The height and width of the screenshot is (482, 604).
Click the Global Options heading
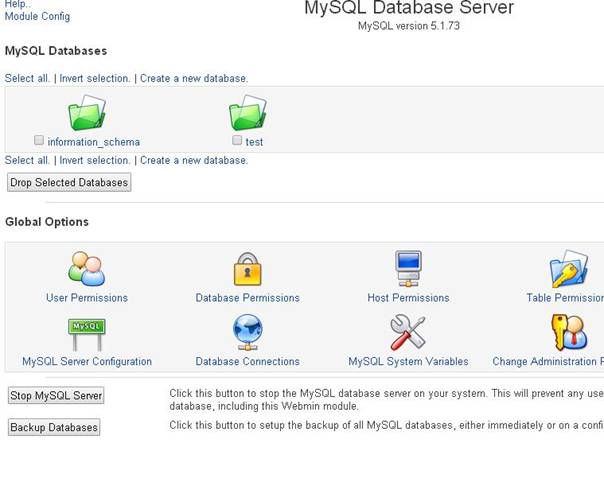[x=47, y=222]
